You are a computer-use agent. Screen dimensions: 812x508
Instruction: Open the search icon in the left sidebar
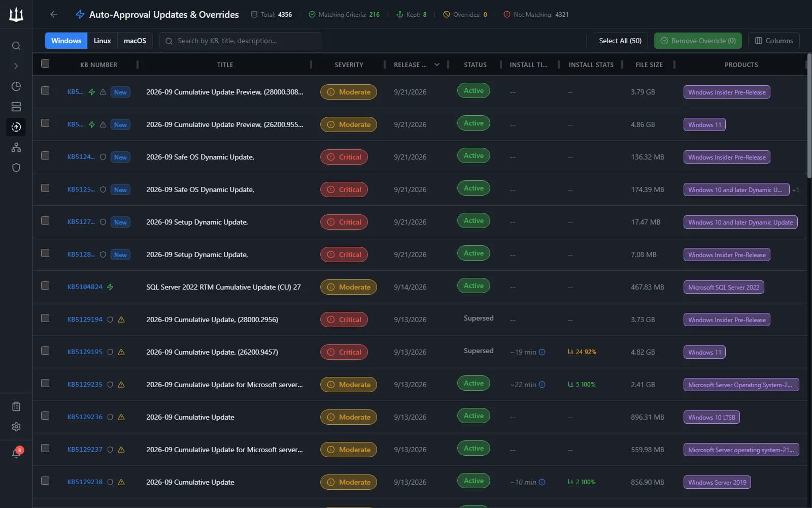(16, 46)
